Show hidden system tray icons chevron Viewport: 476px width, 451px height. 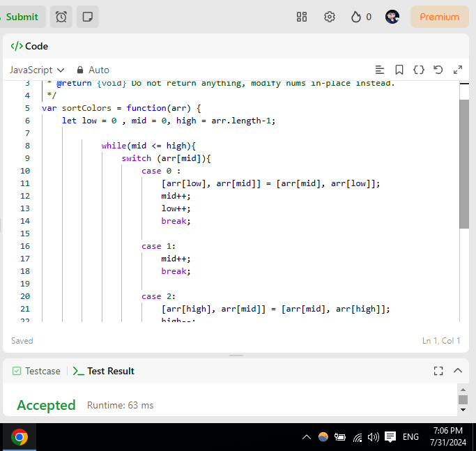tap(307, 437)
